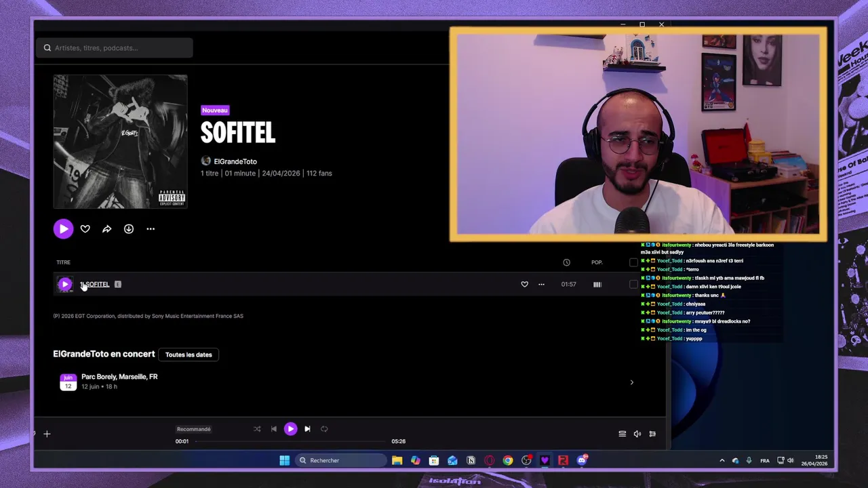Open Opera browser from taskbar
Screen dimensions: 868x488
coord(489,461)
